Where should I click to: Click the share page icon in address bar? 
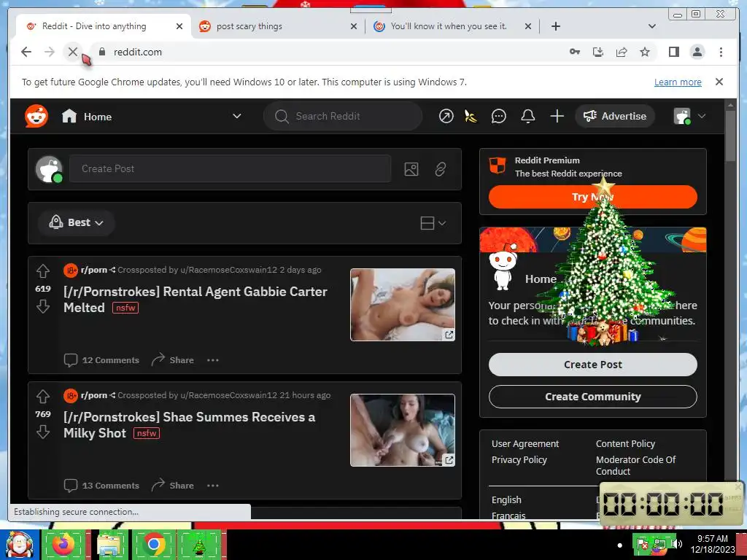[x=622, y=52]
